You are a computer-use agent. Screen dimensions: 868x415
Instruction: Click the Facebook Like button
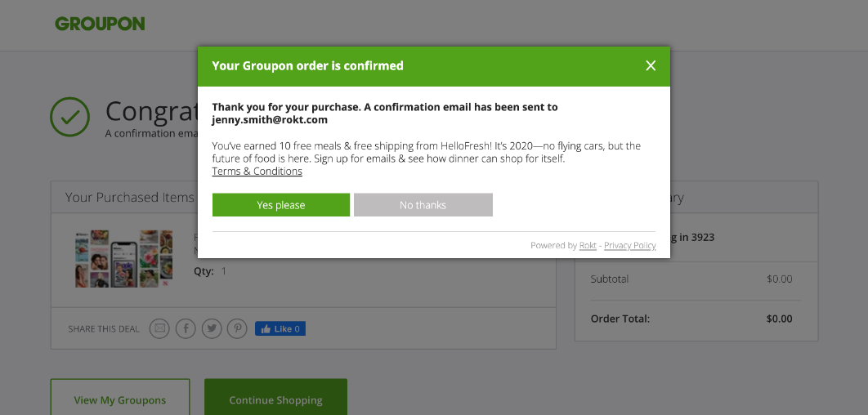[x=280, y=328]
